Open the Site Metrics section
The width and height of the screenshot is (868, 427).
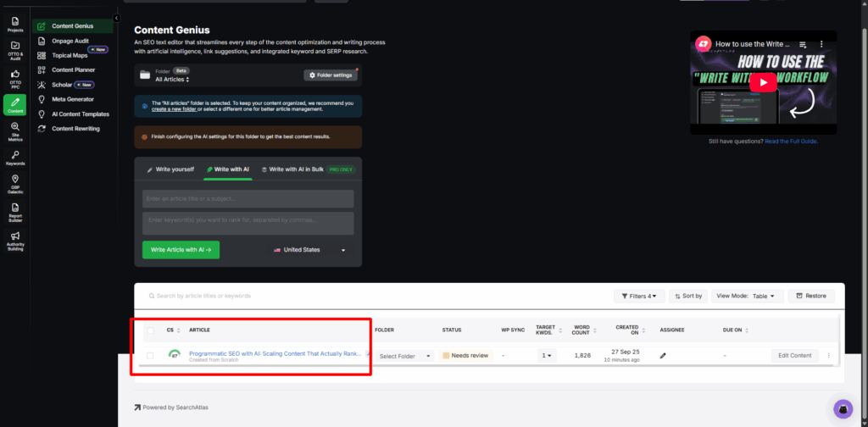[x=15, y=131]
